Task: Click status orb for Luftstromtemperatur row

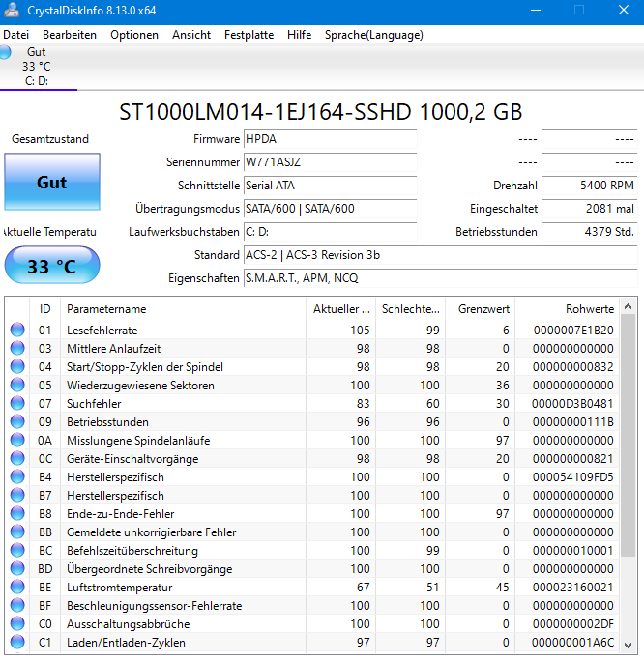Action: (x=17, y=588)
